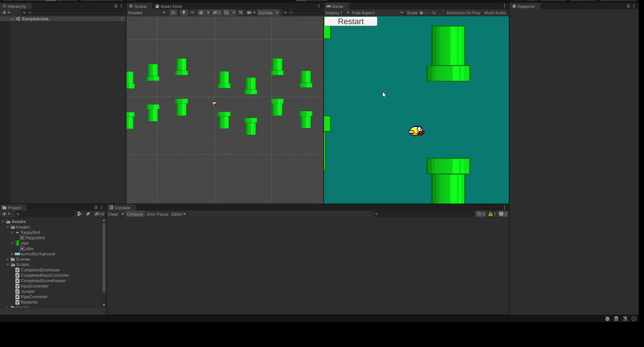Screen dimensions: 644x347
Task: Select the Jumper script
Action: (25, 291)
